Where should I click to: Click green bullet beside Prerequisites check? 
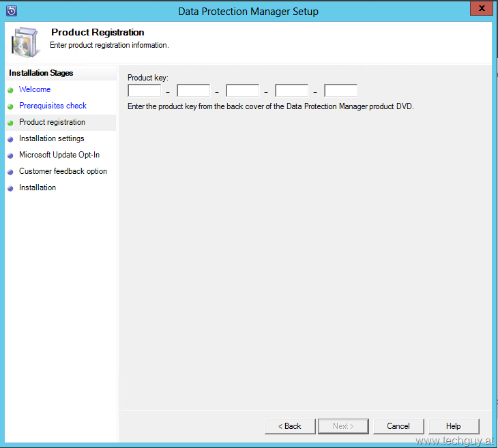pyautogui.click(x=11, y=106)
